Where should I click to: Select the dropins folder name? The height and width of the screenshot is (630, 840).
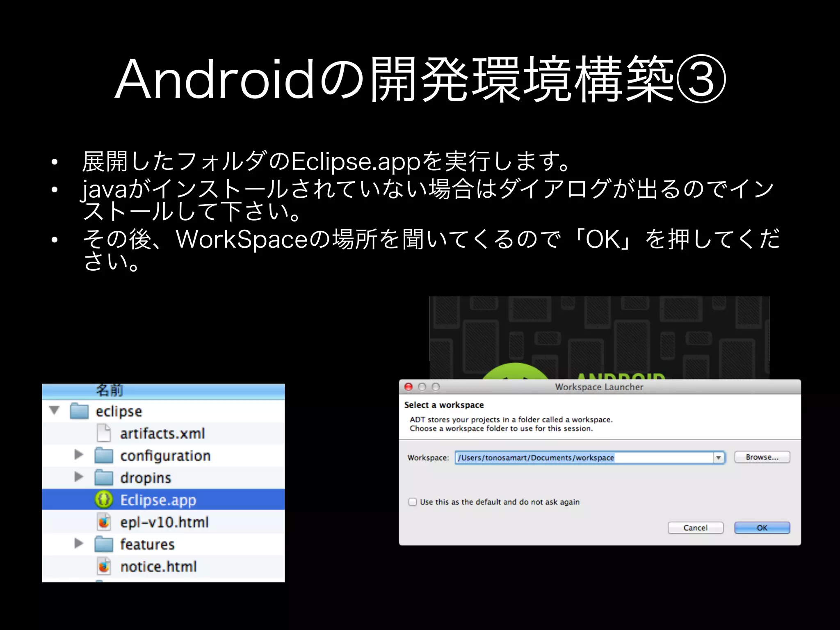point(146,478)
